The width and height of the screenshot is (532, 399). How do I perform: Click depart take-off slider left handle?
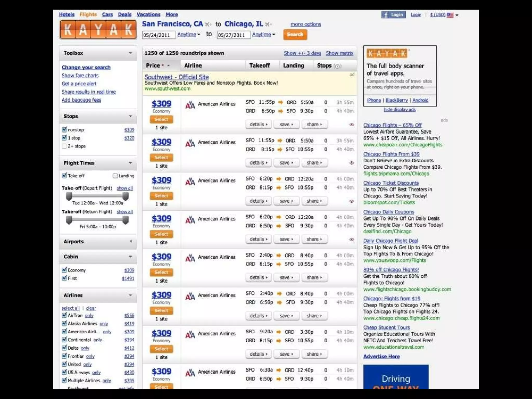(69, 197)
